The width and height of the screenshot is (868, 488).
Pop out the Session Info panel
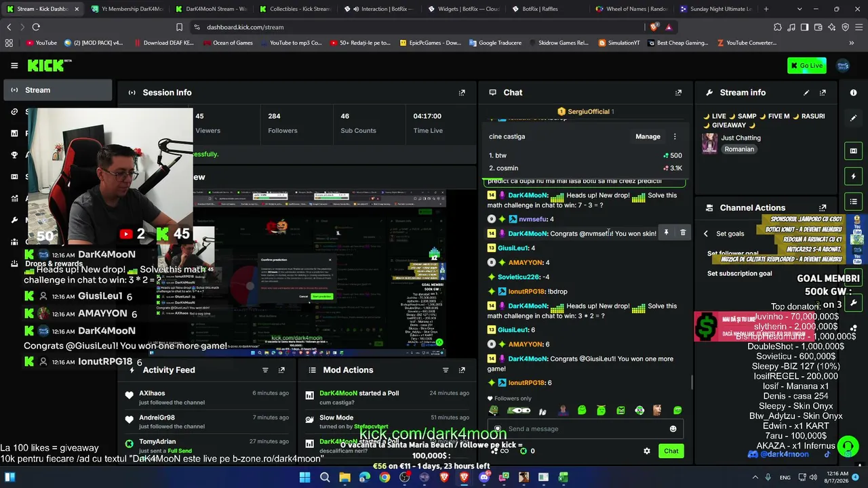pyautogui.click(x=462, y=93)
